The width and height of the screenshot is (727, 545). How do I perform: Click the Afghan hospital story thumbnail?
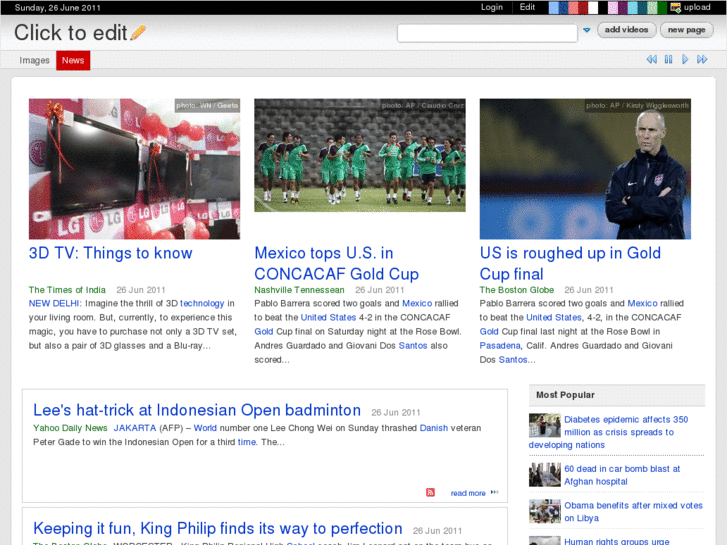coord(545,474)
